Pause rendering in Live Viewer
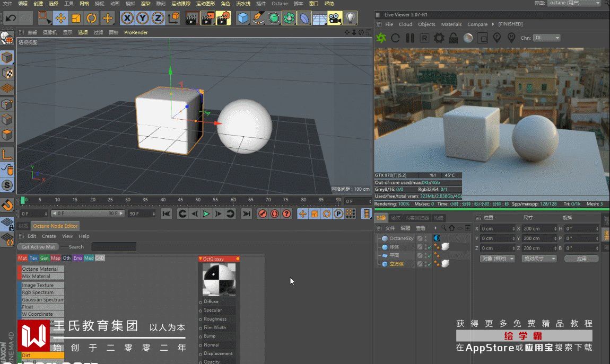Screen dimensions: 610x364 (409, 38)
